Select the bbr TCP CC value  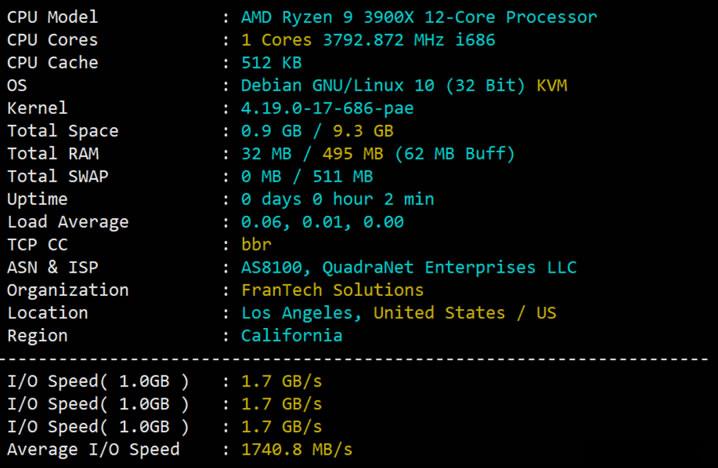[256, 245]
